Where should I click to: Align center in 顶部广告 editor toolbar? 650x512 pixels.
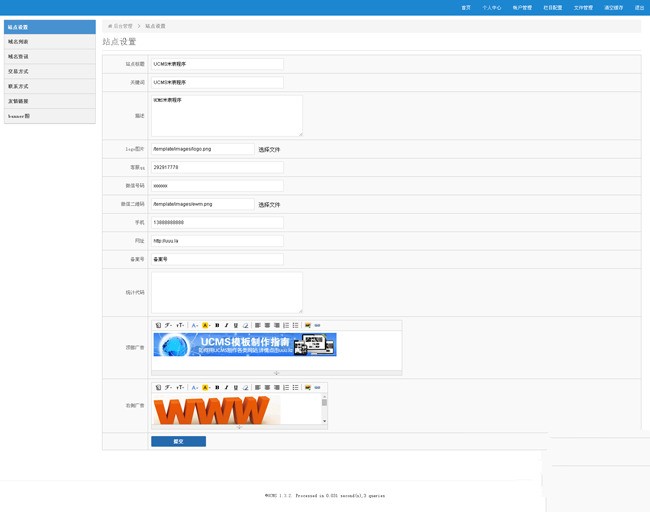click(x=267, y=325)
